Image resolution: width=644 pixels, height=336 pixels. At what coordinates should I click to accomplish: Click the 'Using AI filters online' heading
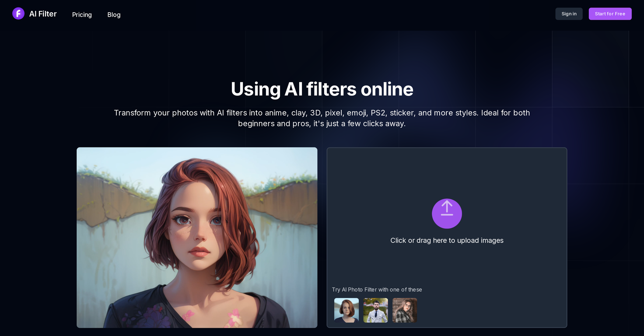point(322,89)
